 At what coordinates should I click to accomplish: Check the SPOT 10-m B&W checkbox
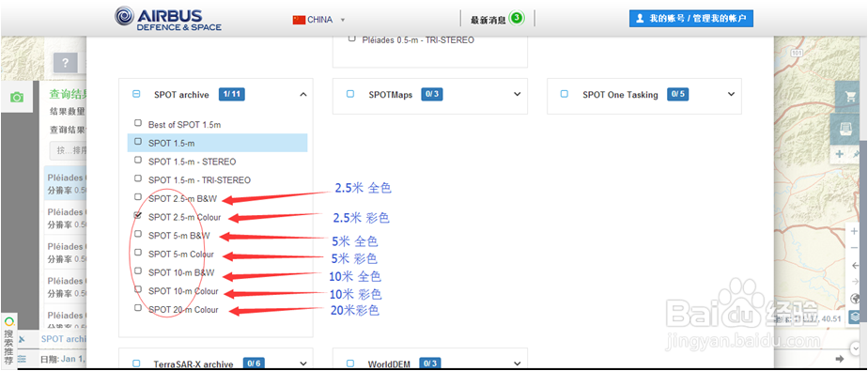[x=138, y=271]
